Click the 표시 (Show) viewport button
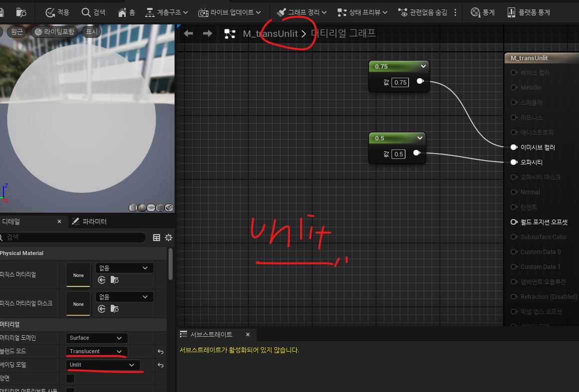Viewport: 579px width, 392px height. (x=91, y=32)
